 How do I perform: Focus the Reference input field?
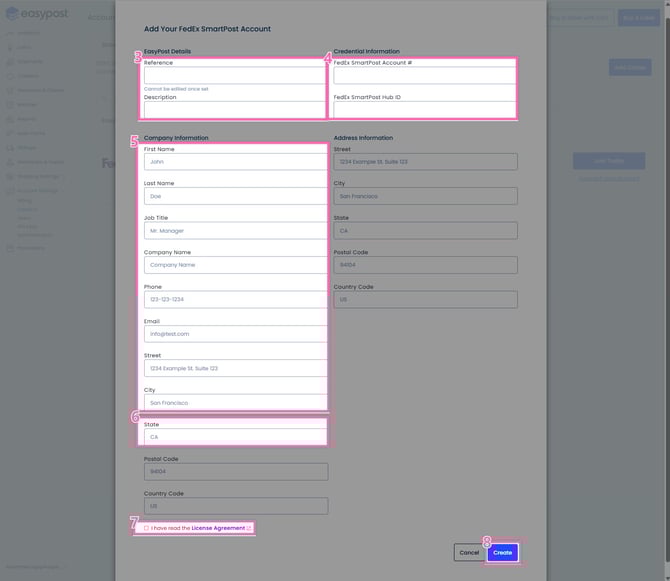[x=235, y=76]
